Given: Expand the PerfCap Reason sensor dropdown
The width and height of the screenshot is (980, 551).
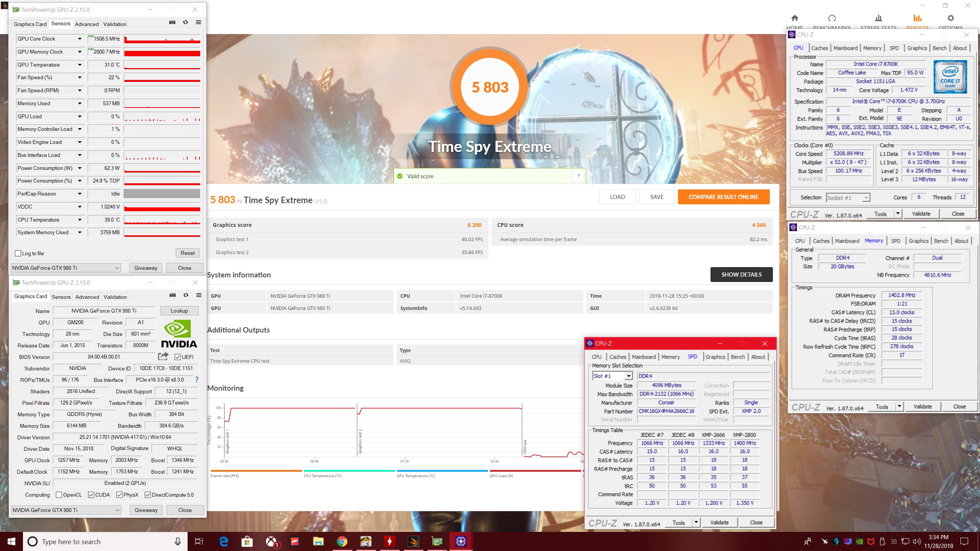Looking at the screenshot, I should click(80, 194).
